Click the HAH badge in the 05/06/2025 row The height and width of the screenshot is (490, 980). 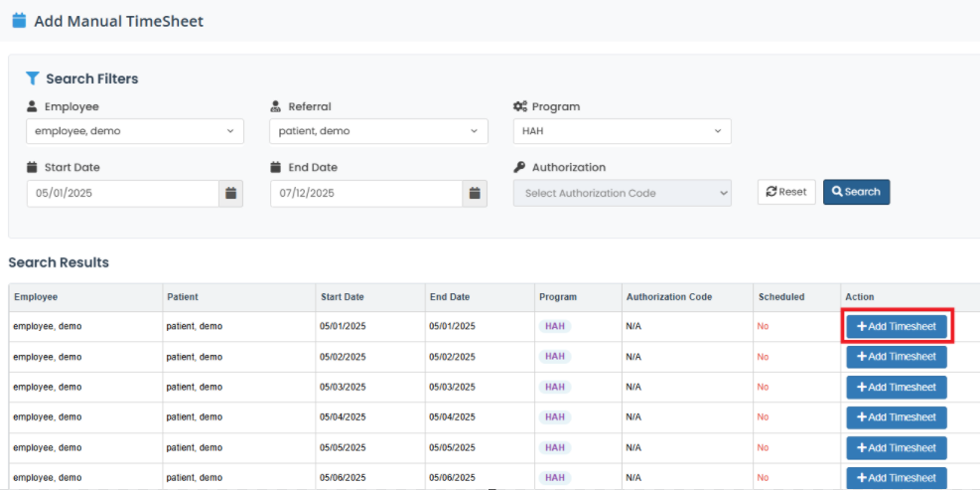tap(555, 478)
